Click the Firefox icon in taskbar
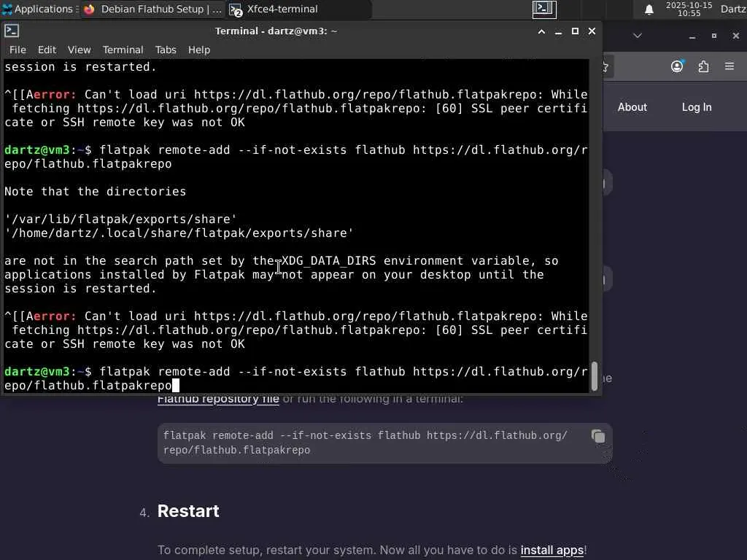This screenshot has width=747, height=560. pyautogui.click(x=89, y=9)
